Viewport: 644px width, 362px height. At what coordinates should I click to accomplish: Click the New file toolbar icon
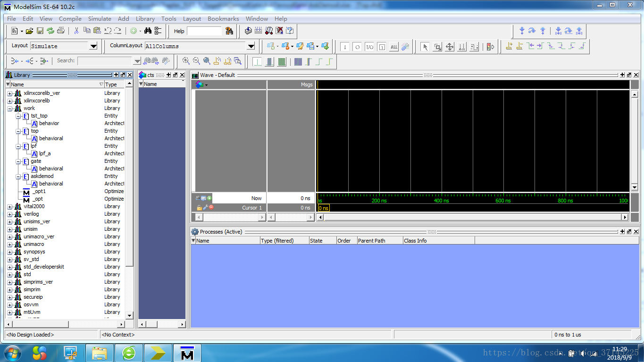[x=15, y=31]
